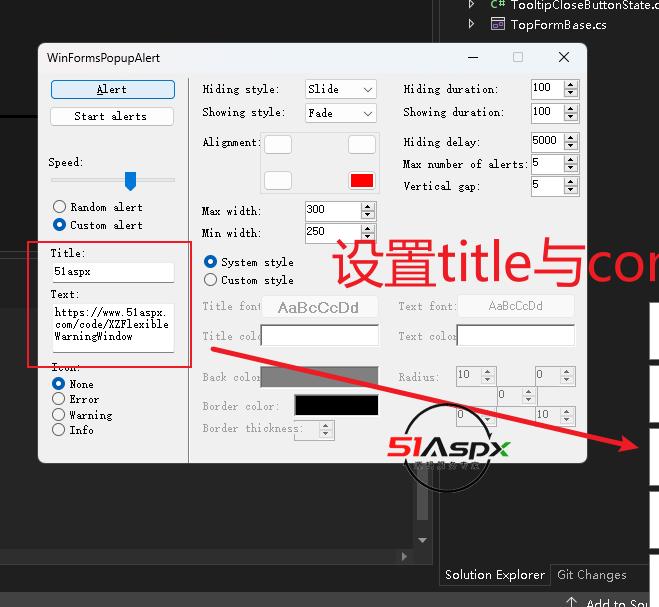Select the System style radio button
This screenshot has width=659, height=607.
[x=211, y=262]
